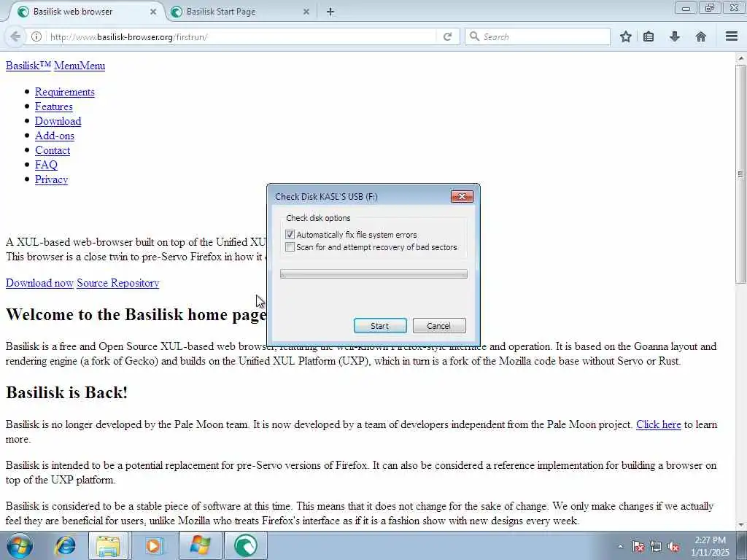Click the Check Disk progress bar
Image resolution: width=747 pixels, height=560 pixels.
pyautogui.click(x=373, y=274)
